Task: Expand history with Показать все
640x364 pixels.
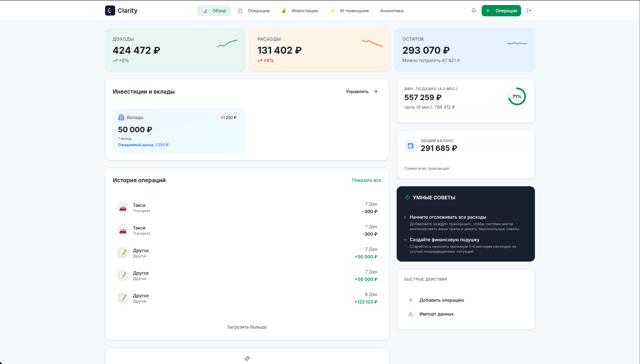Action: click(367, 180)
